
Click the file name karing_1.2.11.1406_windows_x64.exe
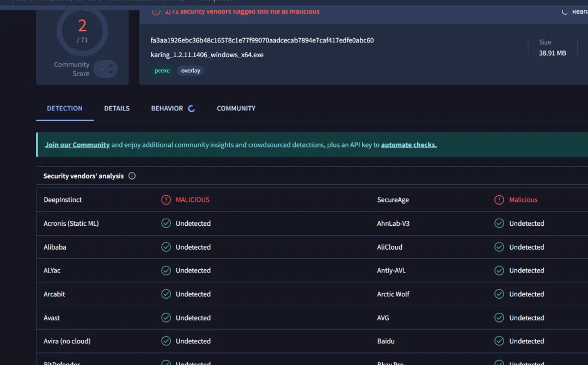pyautogui.click(x=207, y=55)
